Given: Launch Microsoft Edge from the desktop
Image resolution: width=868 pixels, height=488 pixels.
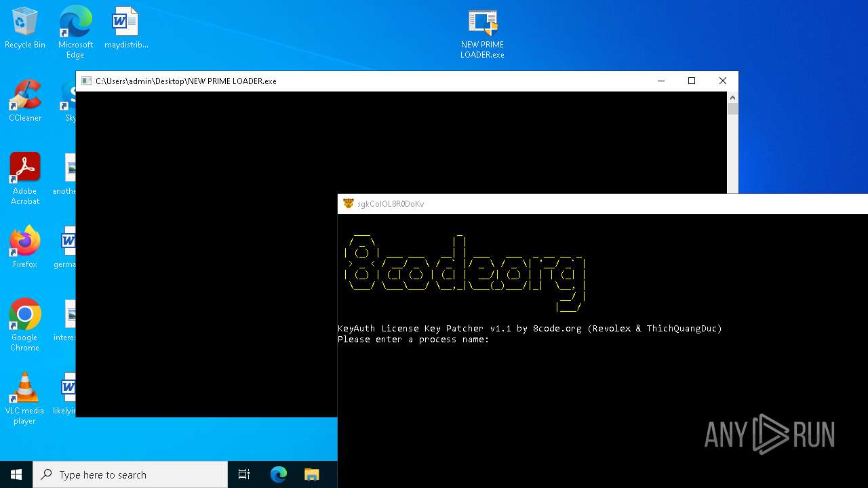Looking at the screenshot, I should point(75,32).
